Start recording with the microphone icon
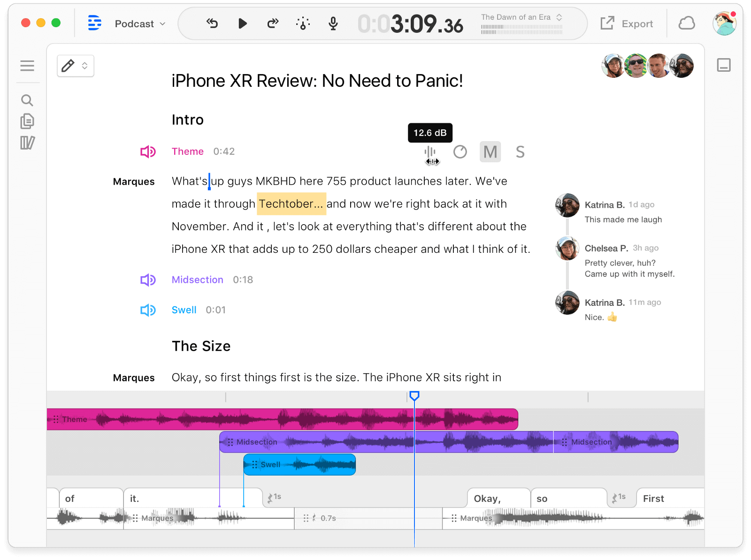The height and width of the screenshot is (560, 751). [x=333, y=23]
